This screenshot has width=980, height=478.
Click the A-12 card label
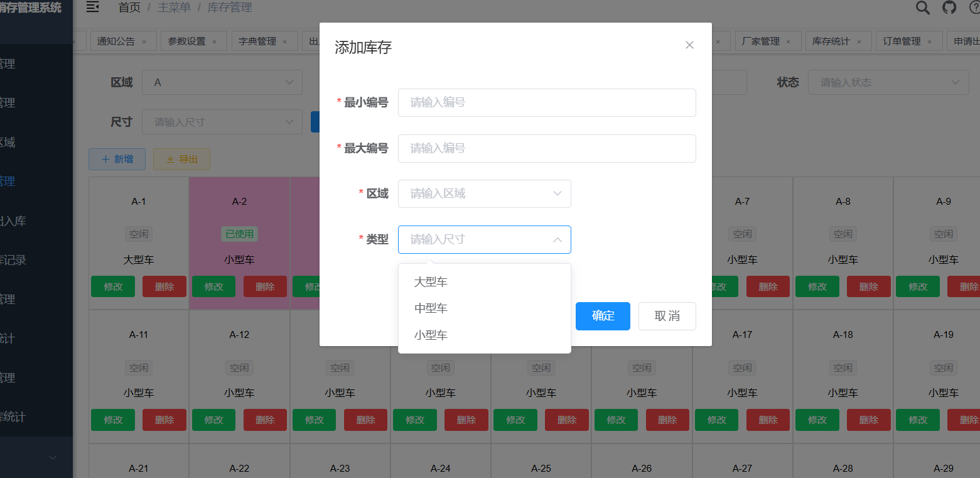[239, 335]
